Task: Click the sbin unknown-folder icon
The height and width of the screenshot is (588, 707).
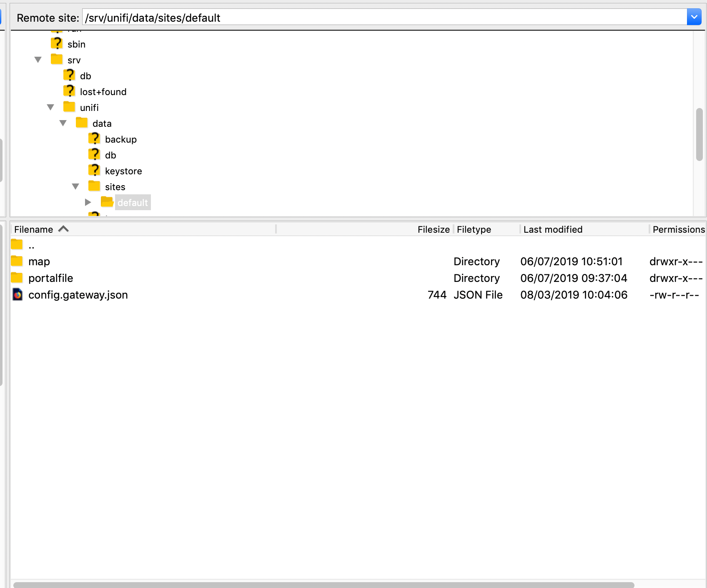Action: [x=57, y=44]
